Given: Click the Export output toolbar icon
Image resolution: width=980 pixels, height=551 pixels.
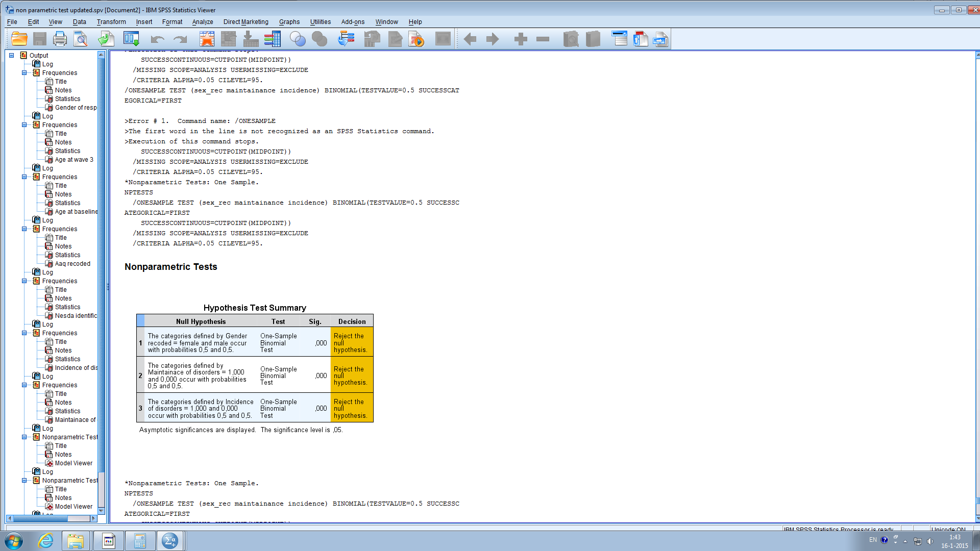Looking at the screenshot, I should click(106, 39).
